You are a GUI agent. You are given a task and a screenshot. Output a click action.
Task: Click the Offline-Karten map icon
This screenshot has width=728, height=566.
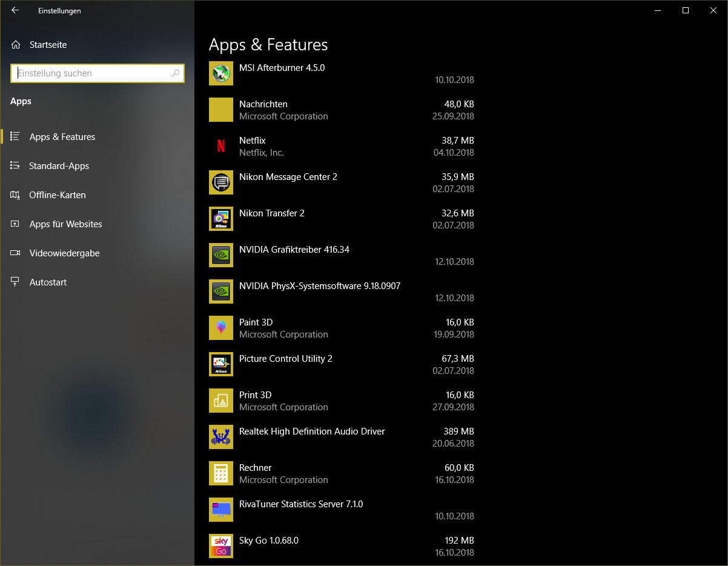click(16, 195)
